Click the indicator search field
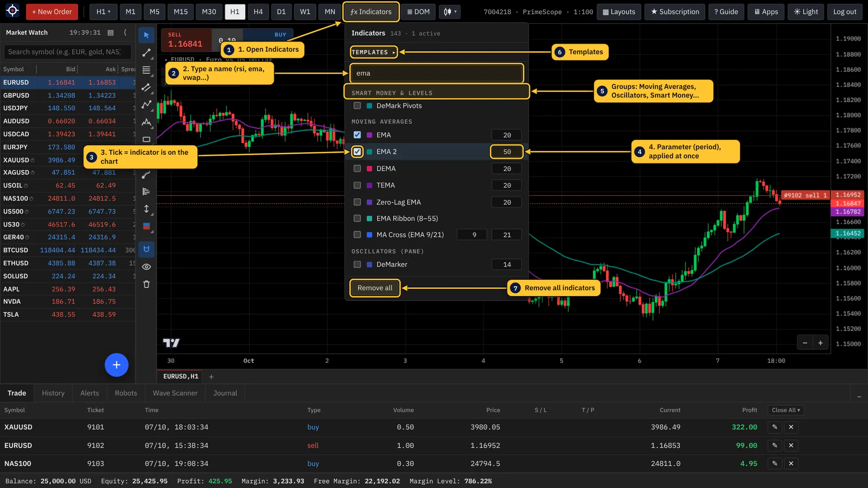 tap(437, 73)
